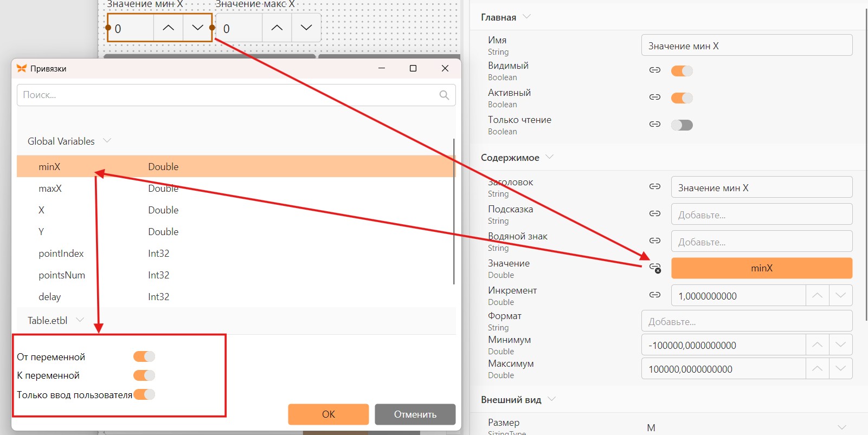Click the Отменить button
The width and height of the screenshot is (868, 435).
click(415, 414)
